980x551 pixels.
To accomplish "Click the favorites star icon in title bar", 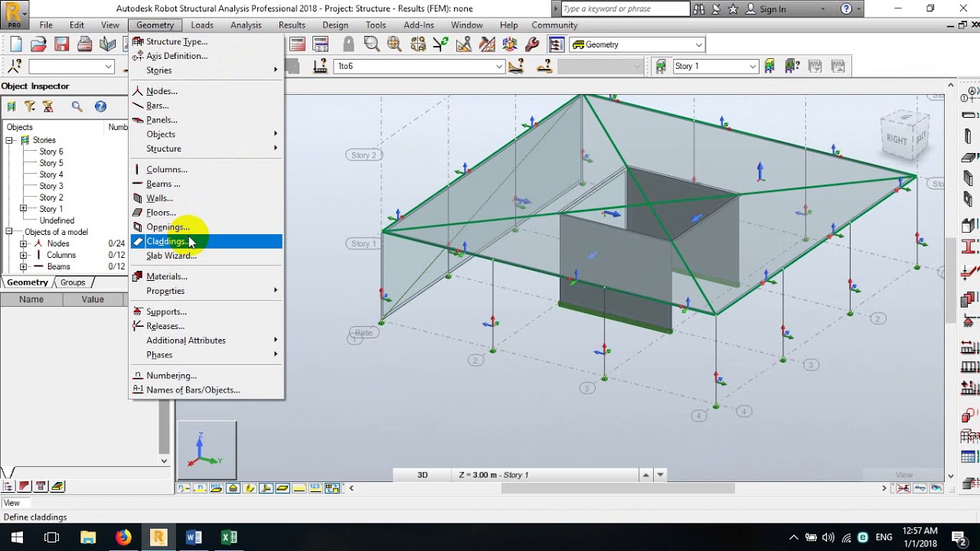I will tap(733, 9).
